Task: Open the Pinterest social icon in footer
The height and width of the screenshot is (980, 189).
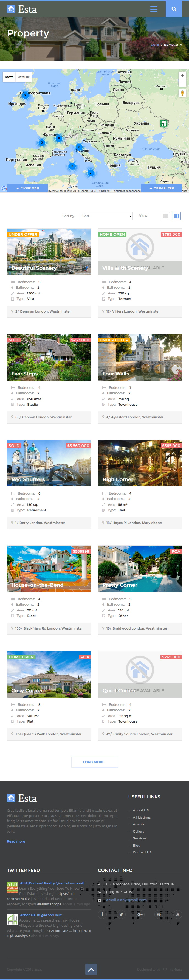Action: point(159,914)
